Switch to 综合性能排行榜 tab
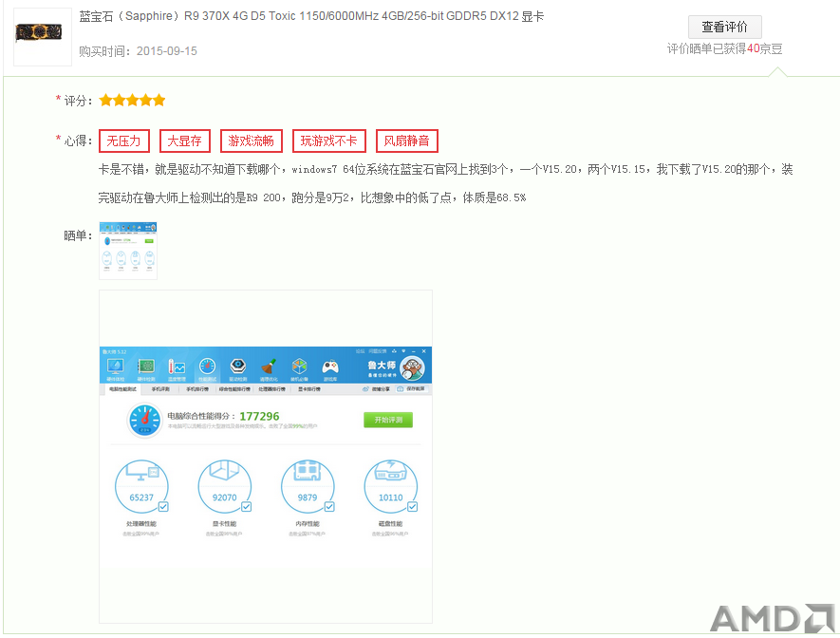The width and height of the screenshot is (840, 638). (x=234, y=389)
